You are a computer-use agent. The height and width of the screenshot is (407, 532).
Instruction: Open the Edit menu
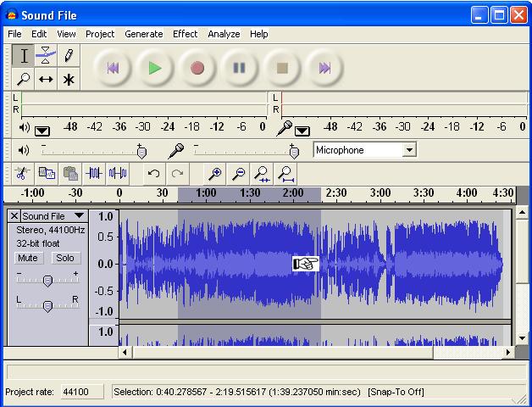(x=39, y=34)
